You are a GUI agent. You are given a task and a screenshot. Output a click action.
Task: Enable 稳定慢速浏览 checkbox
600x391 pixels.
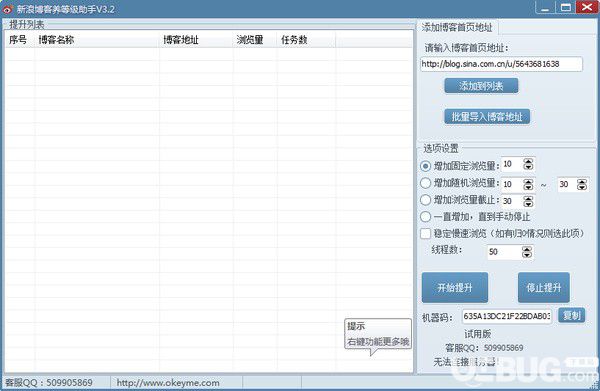coord(426,233)
